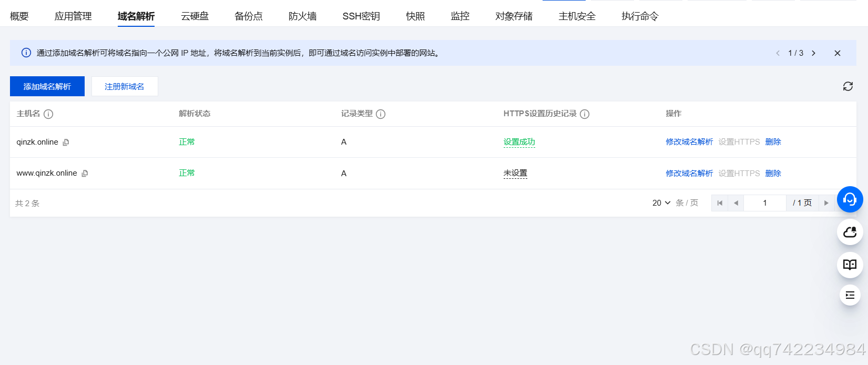Delete the www.qinzk.online record

[x=773, y=174]
